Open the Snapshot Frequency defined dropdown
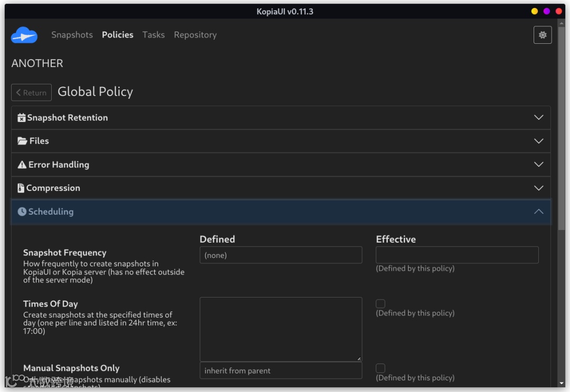 (281, 255)
